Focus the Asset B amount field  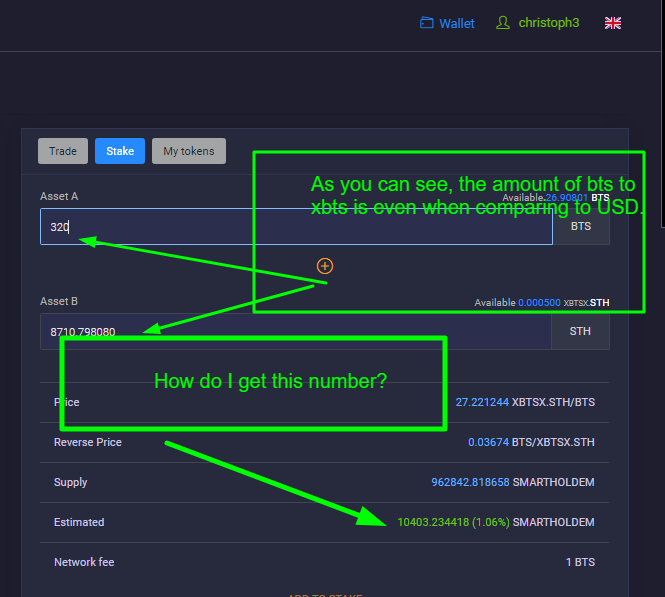[296, 332]
